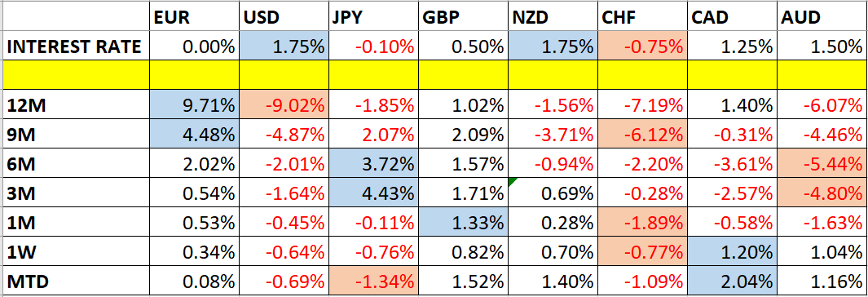Click the AUD column header
868x297 pixels.
[x=822, y=17]
